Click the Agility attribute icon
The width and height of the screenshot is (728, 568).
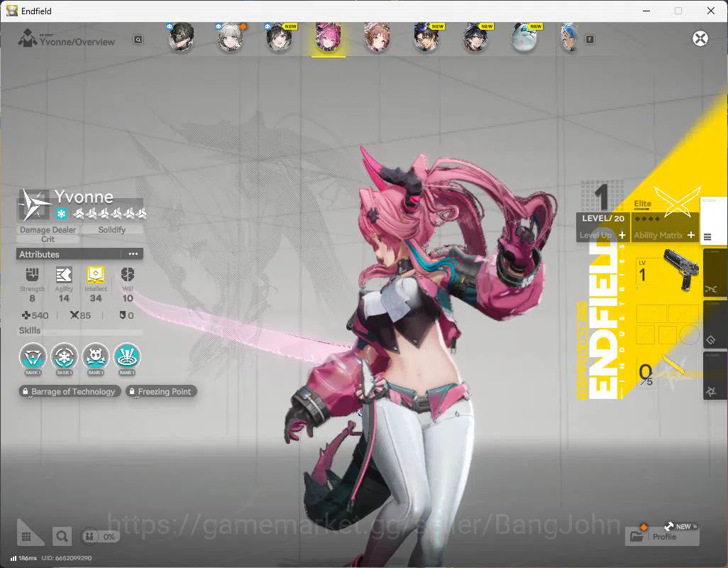[64, 275]
